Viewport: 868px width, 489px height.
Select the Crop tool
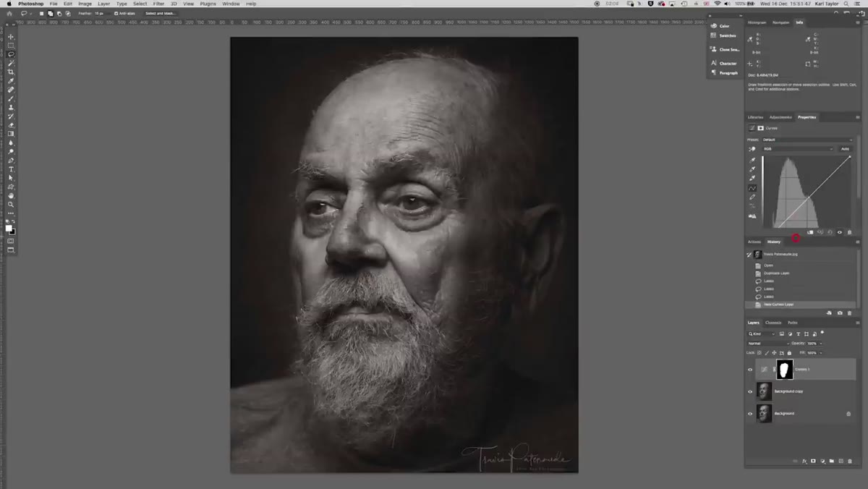click(11, 72)
